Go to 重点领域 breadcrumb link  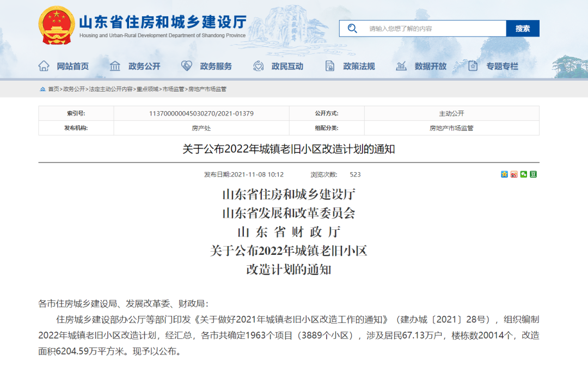(148, 89)
